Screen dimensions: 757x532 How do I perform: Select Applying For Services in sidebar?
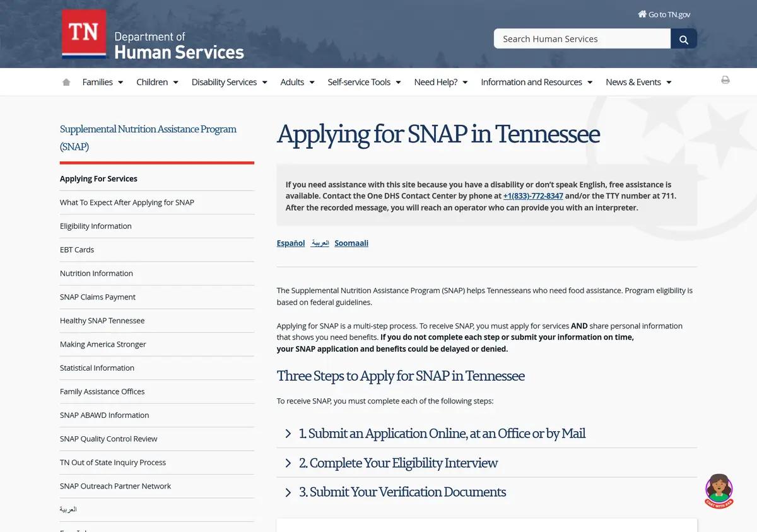[x=98, y=179]
